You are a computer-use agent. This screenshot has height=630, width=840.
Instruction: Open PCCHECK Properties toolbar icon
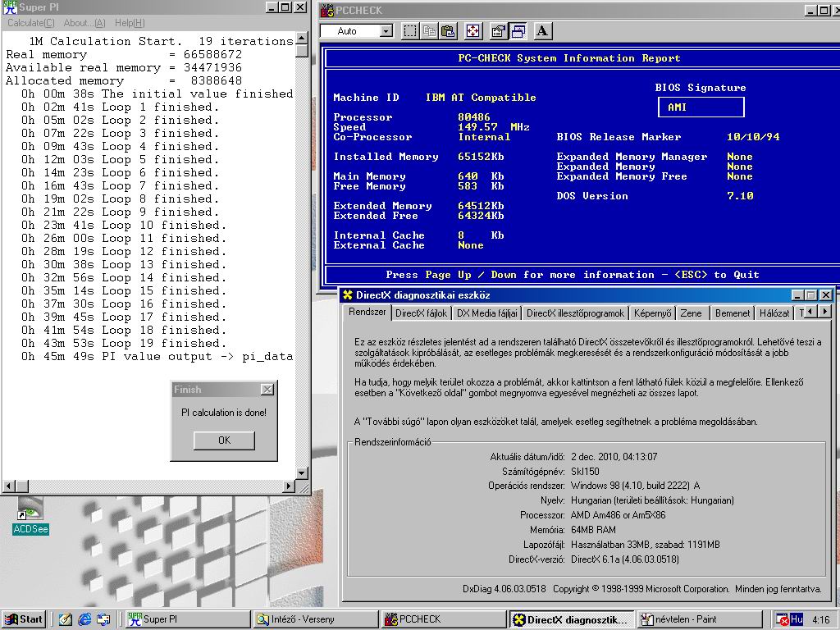tap(499, 31)
